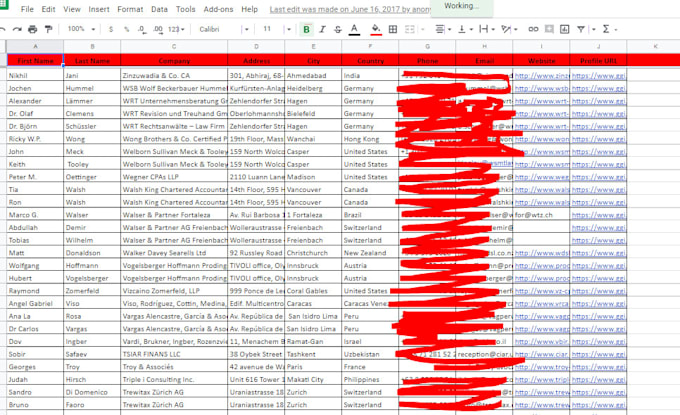The width and height of the screenshot is (680, 415).
Task: Click the filter funnel icon
Action: click(x=581, y=29)
